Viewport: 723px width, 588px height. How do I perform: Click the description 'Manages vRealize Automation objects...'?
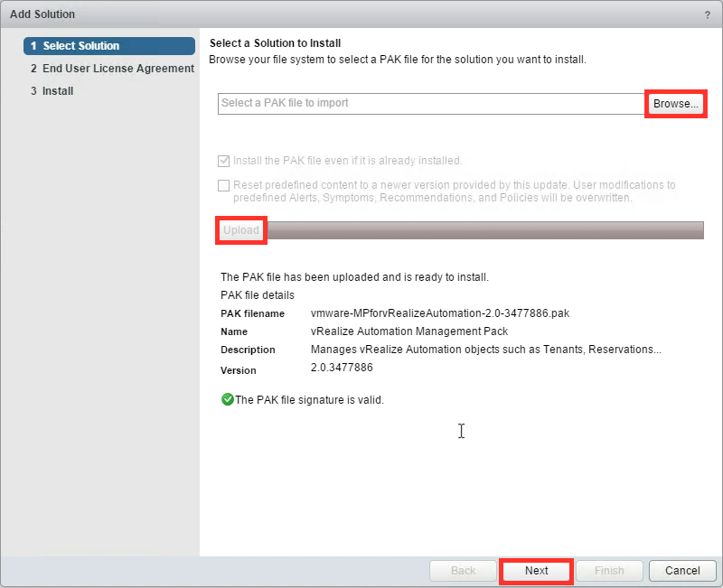(486, 350)
